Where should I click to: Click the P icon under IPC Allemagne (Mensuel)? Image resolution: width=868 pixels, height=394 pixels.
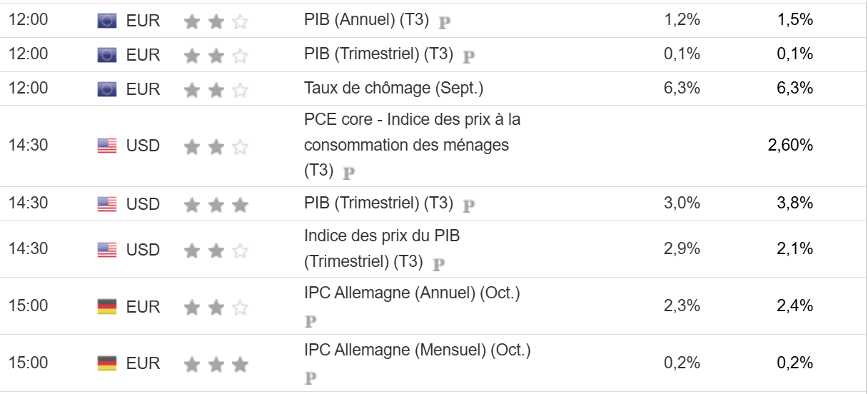(x=311, y=378)
